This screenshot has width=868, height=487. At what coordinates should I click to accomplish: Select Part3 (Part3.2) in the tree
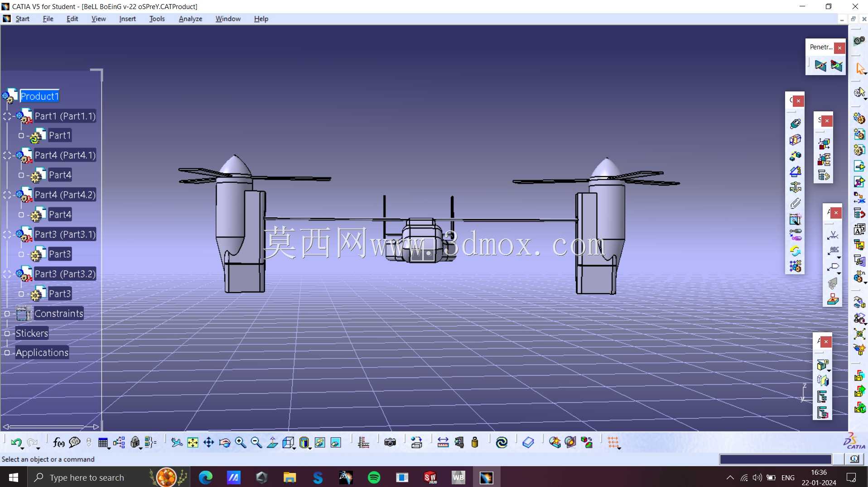coord(65,274)
